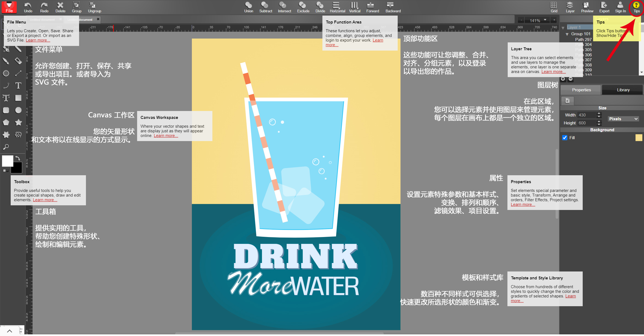Toggle the canvas Grid display
The width and height of the screenshot is (644, 336).
click(553, 7)
